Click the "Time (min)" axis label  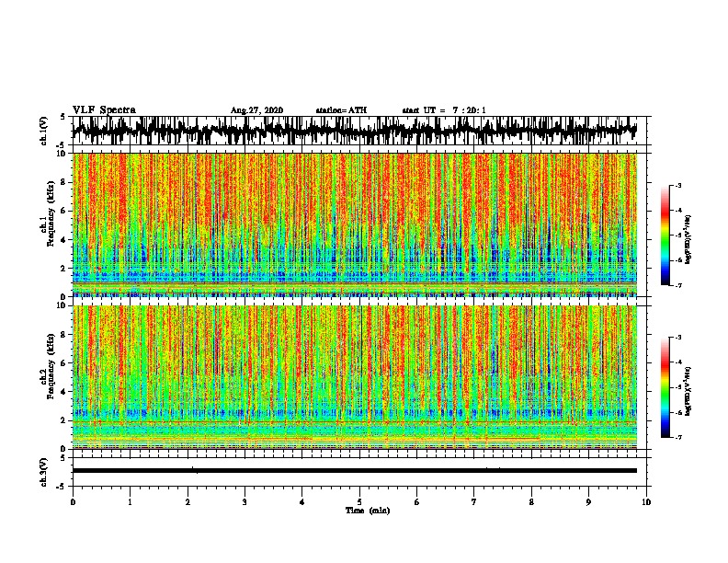368,511
